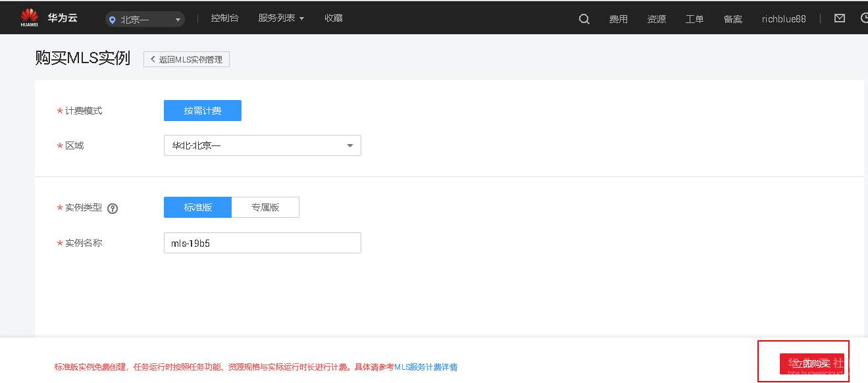
Task: Go to 控制台 in the top bar
Action: coord(224,18)
